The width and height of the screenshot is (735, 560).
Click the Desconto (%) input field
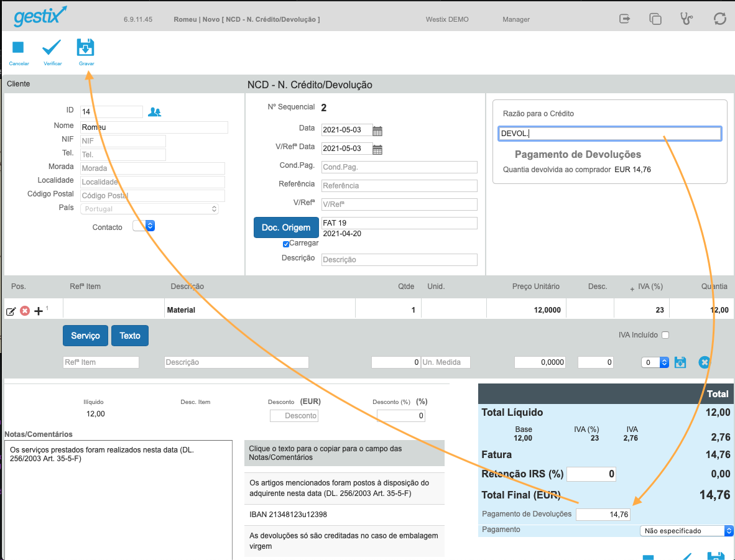click(x=401, y=416)
